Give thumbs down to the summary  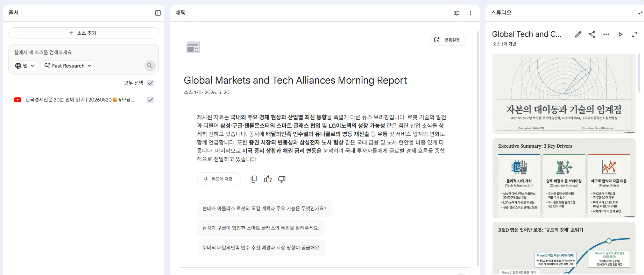282,179
